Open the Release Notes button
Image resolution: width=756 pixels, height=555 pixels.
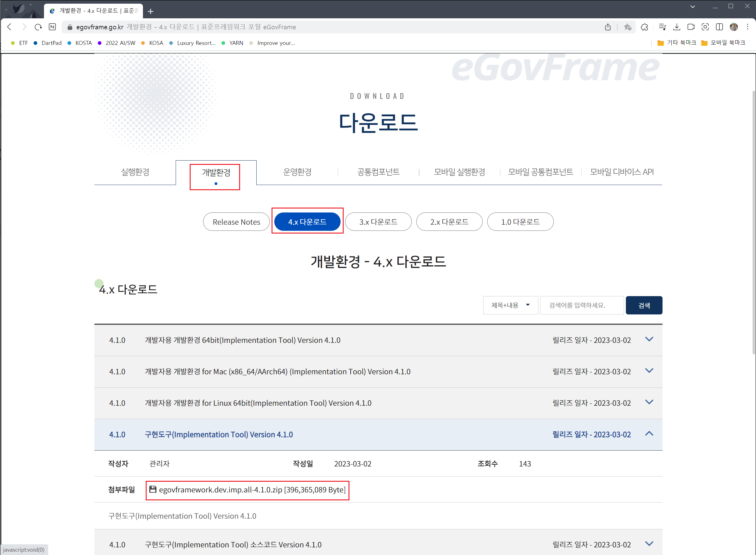(x=236, y=222)
